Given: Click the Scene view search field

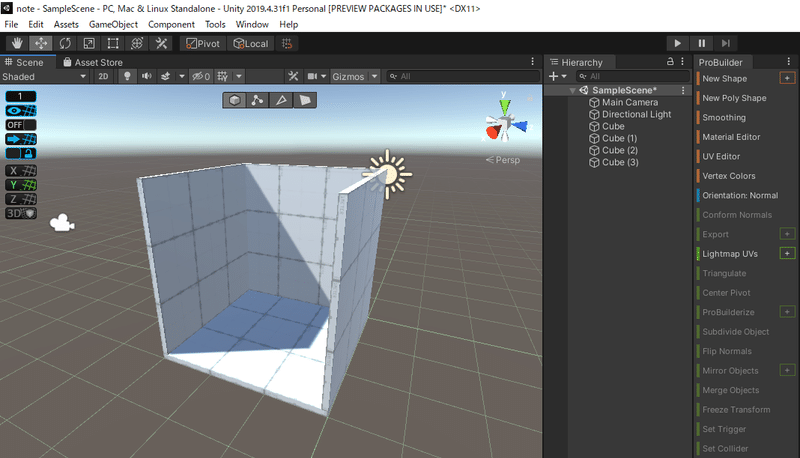Looking at the screenshot, I should [x=463, y=76].
